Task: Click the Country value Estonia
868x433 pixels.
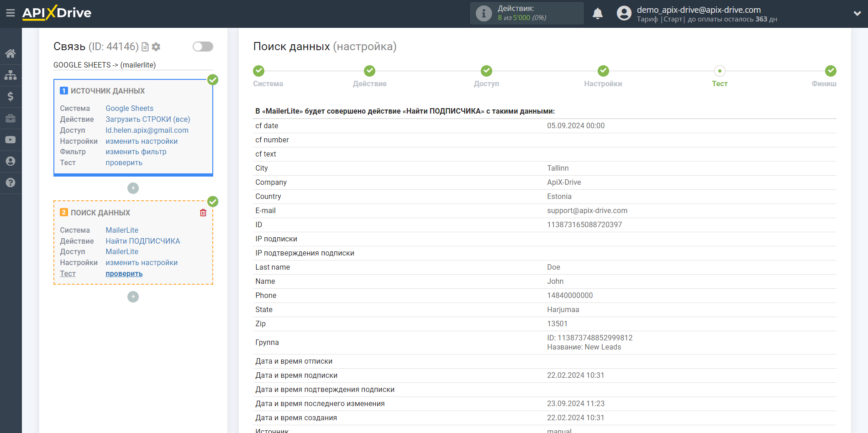Action: (x=559, y=196)
